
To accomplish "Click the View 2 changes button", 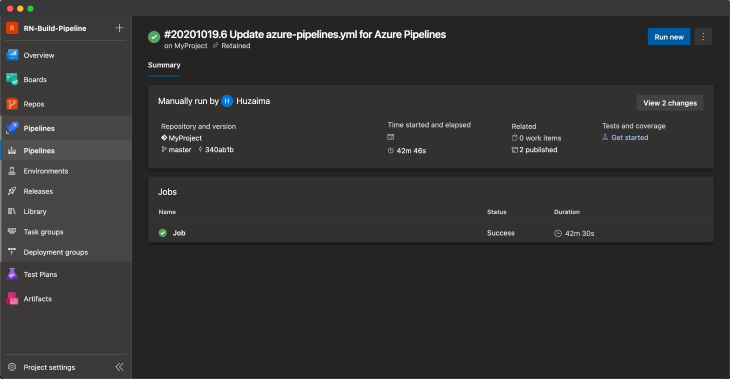I will coord(670,103).
